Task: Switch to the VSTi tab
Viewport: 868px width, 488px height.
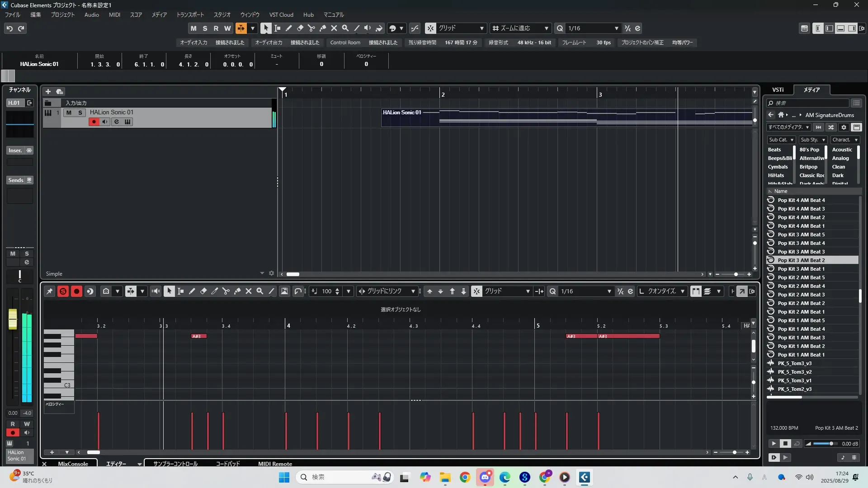Action: tap(778, 90)
